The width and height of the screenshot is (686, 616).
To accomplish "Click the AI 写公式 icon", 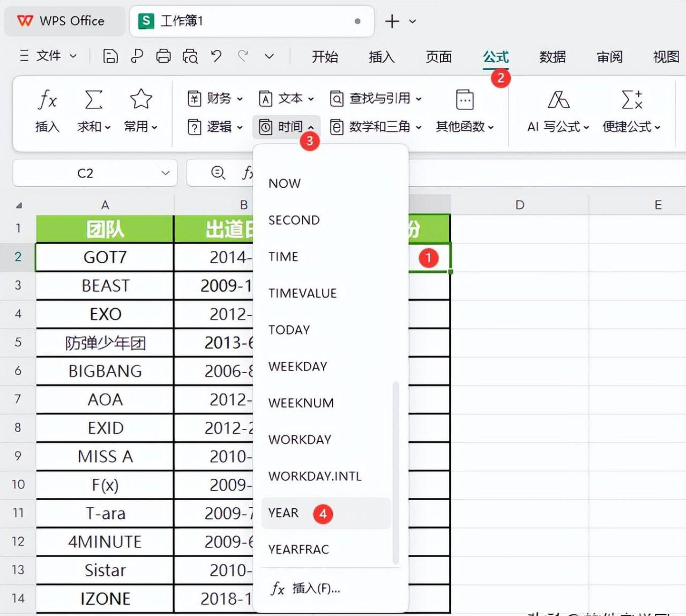I will (x=558, y=100).
